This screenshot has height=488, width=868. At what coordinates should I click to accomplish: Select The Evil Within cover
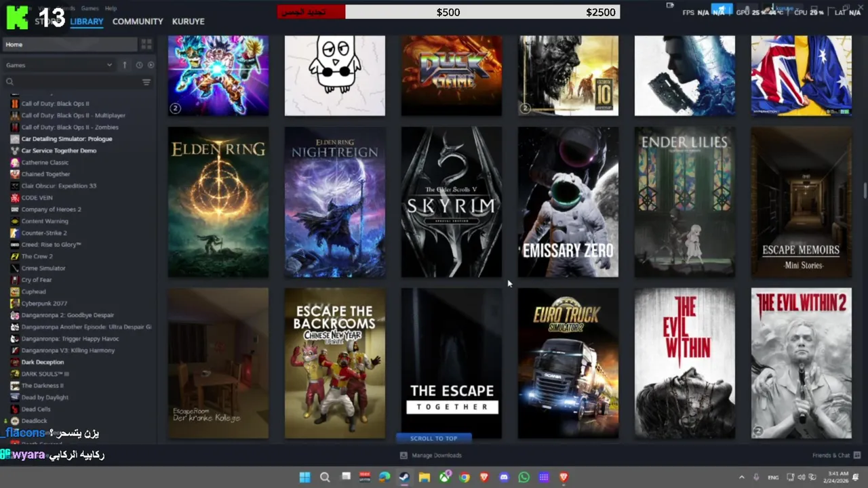[x=685, y=363]
